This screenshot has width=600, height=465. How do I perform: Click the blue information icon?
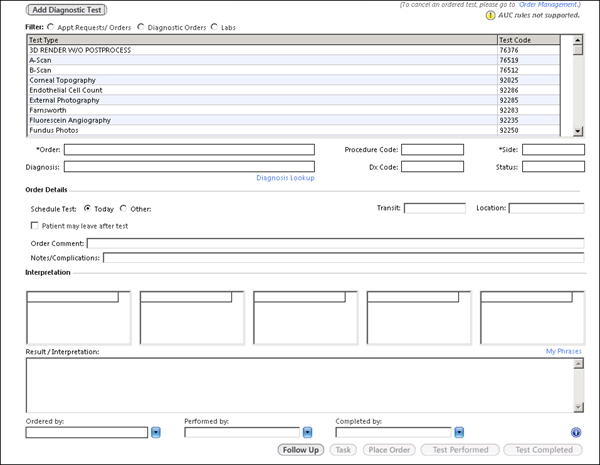pos(576,432)
